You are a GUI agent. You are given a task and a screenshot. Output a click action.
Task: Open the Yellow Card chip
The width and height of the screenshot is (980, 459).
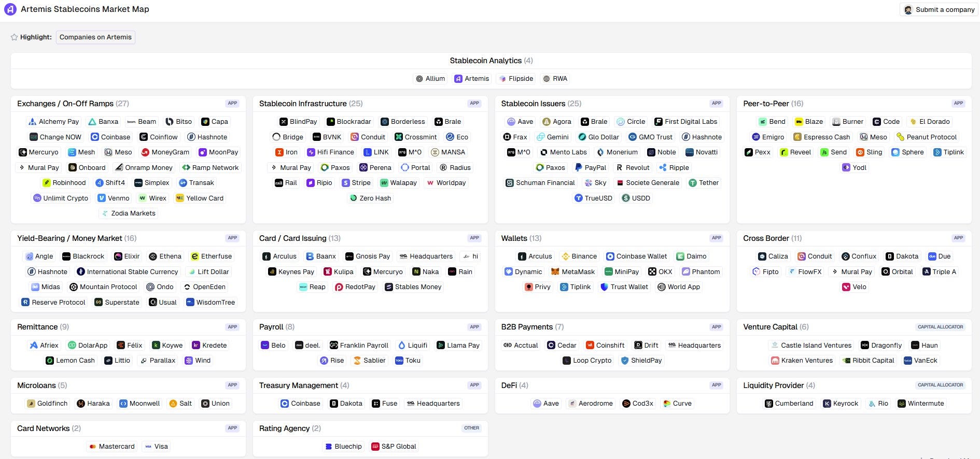200,198
